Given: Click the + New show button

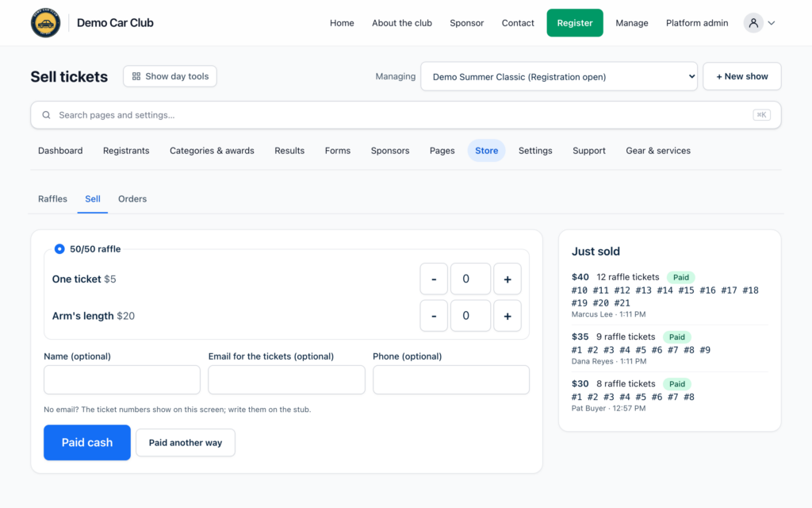Looking at the screenshot, I should [x=742, y=77].
